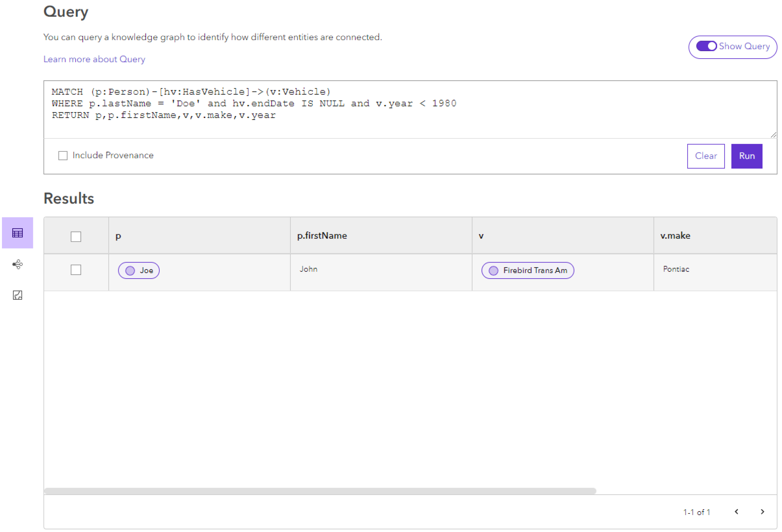Click the Firebird Trans Am vehicle node icon
This screenshot has height=532, width=782.
coord(493,270)
